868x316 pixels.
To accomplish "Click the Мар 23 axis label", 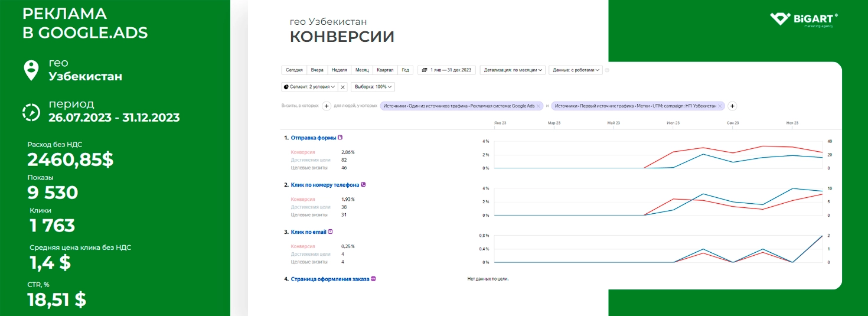I will tap(554, 123).
